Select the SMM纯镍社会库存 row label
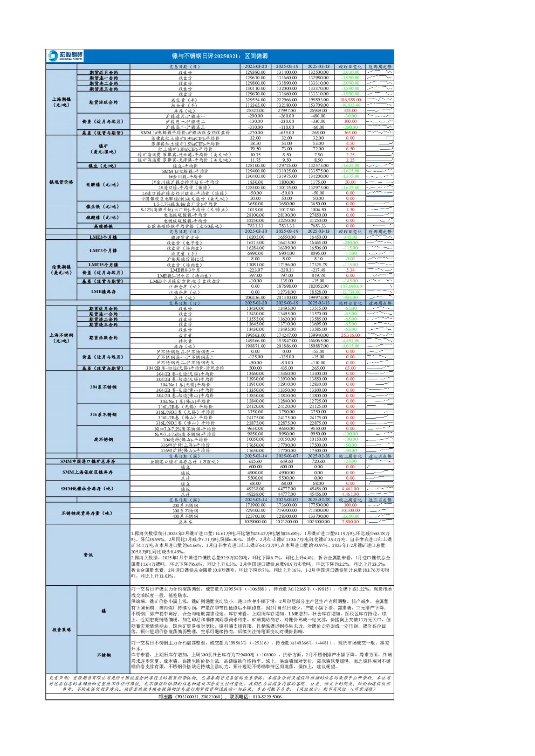 click(x=87, y=489)
